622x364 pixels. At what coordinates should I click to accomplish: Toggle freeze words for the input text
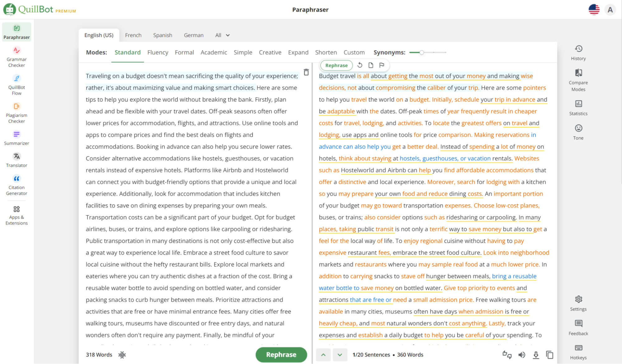122,355
